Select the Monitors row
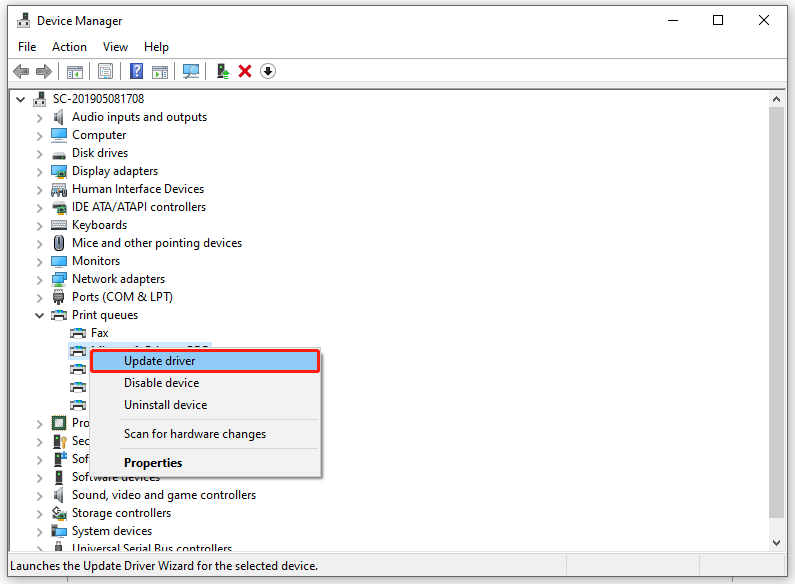This screenshot has width=795, height=584. [96, 261]
